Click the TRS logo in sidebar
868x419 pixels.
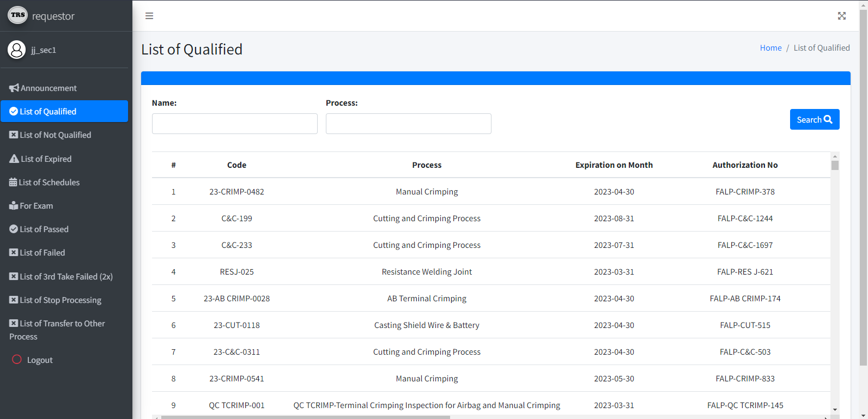(x=18, y=15)
